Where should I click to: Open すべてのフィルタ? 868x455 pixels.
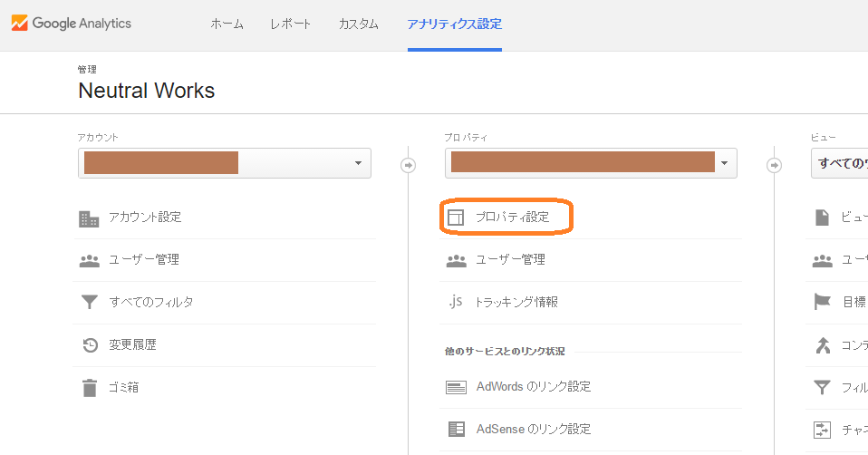tap(151, 302)
